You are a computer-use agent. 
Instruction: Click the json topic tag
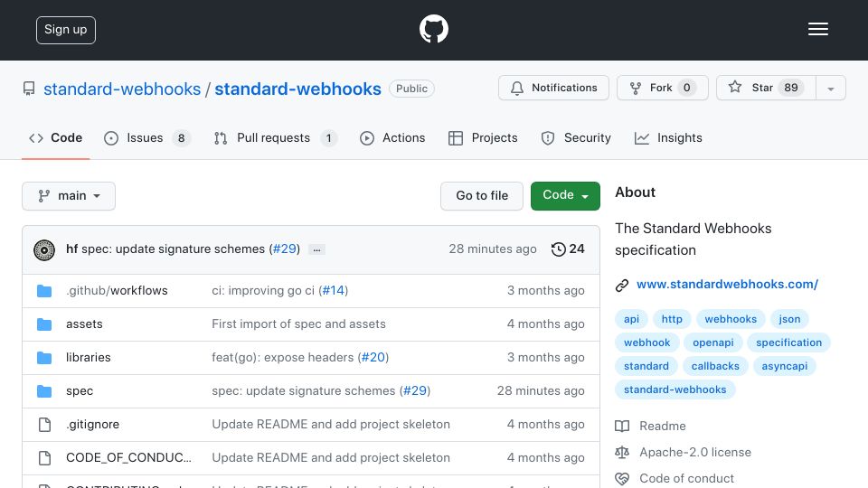[789, 319]
